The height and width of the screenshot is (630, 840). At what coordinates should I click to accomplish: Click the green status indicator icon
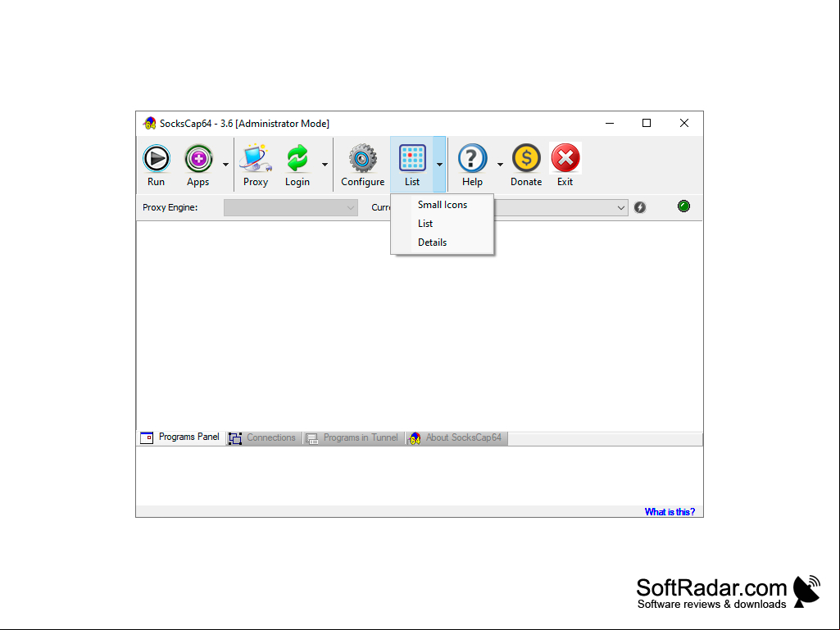tap(683, 206)
